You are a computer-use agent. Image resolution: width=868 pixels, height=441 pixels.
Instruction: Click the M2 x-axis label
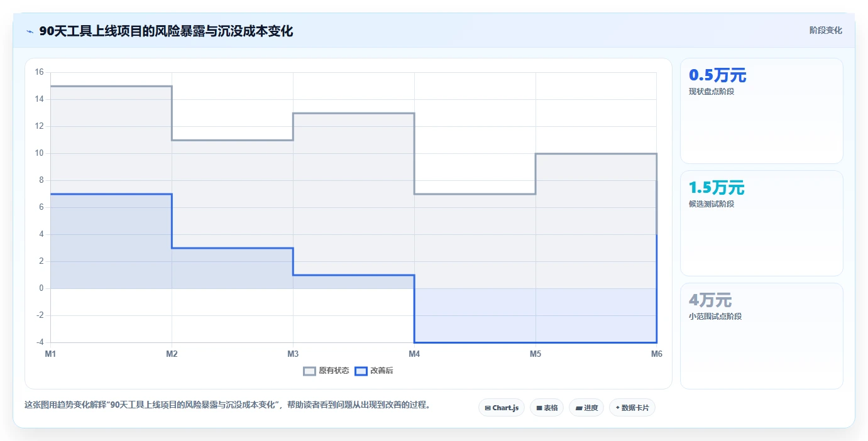point(172,354)
